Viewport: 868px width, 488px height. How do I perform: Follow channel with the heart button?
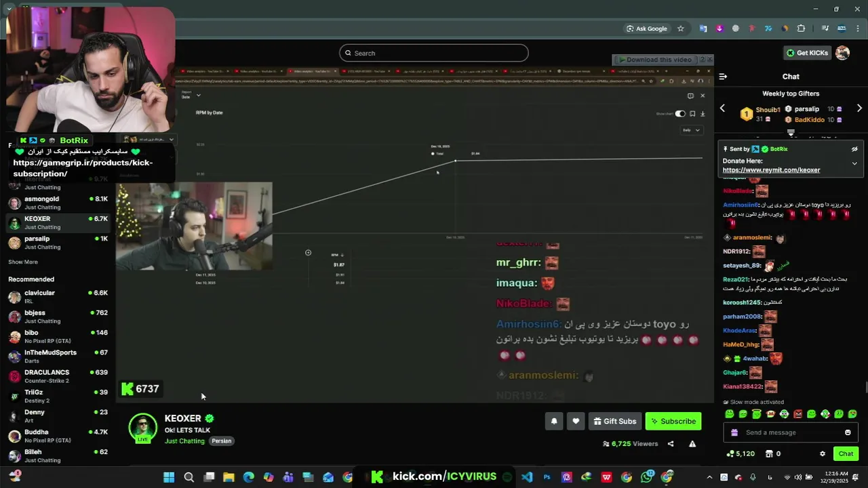pos(576,421)
